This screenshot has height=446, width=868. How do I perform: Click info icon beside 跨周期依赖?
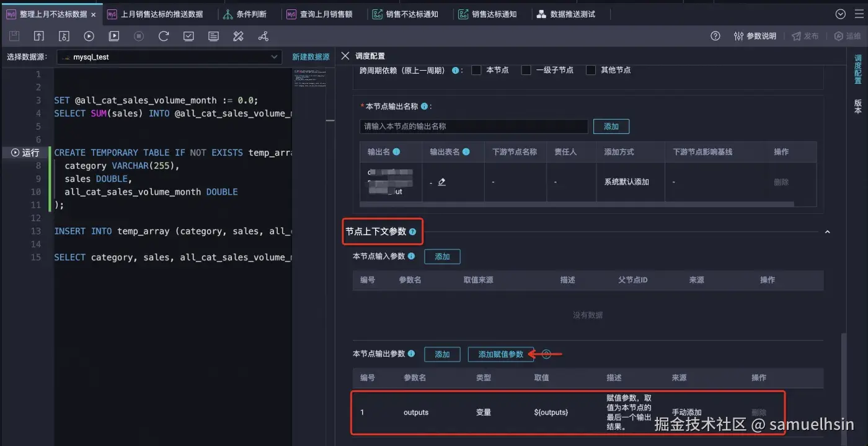(x=455, y=70)
